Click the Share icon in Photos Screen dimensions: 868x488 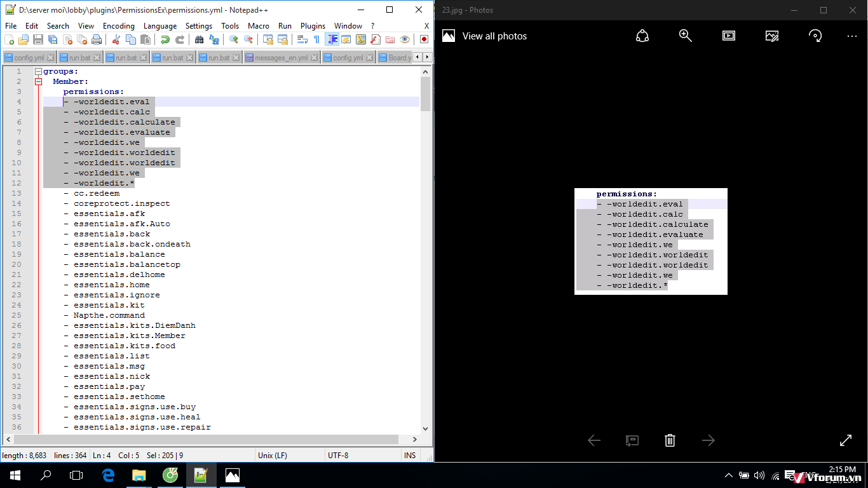642,36
